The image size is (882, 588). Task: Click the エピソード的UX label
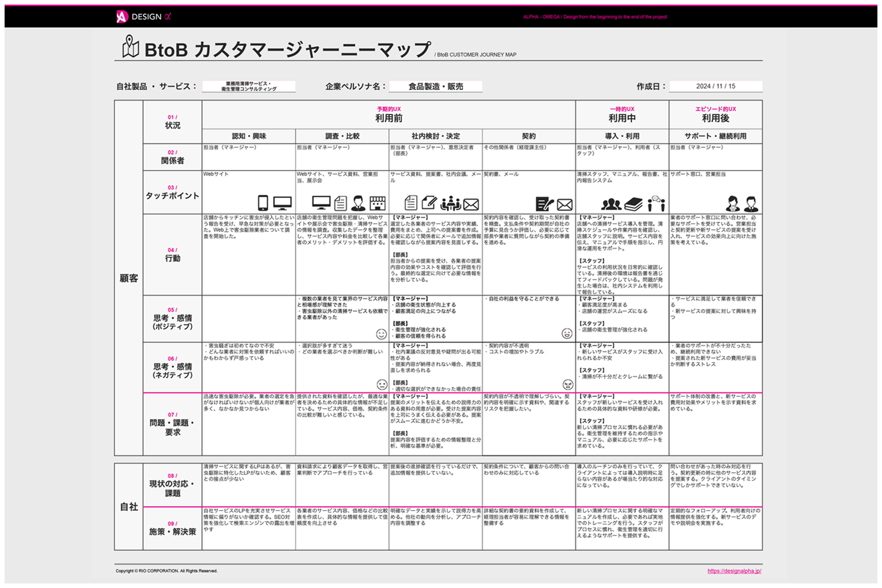pyautogui.click(x=715, y=109)
